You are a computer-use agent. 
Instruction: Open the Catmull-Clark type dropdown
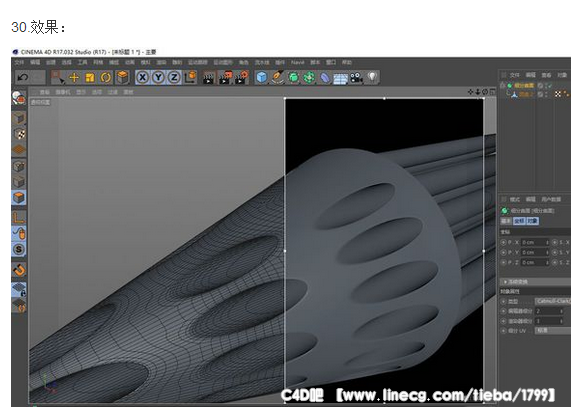click(x=552, y=301)
